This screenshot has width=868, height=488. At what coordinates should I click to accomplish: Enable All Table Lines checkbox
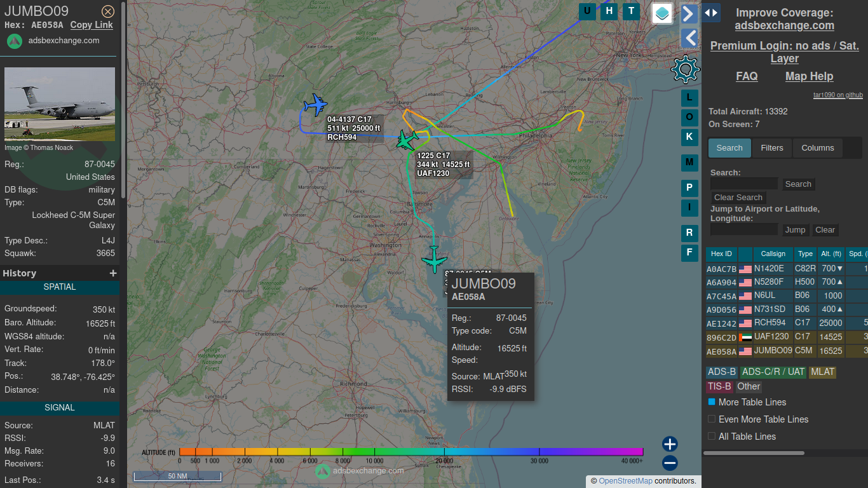pos(712,437)
